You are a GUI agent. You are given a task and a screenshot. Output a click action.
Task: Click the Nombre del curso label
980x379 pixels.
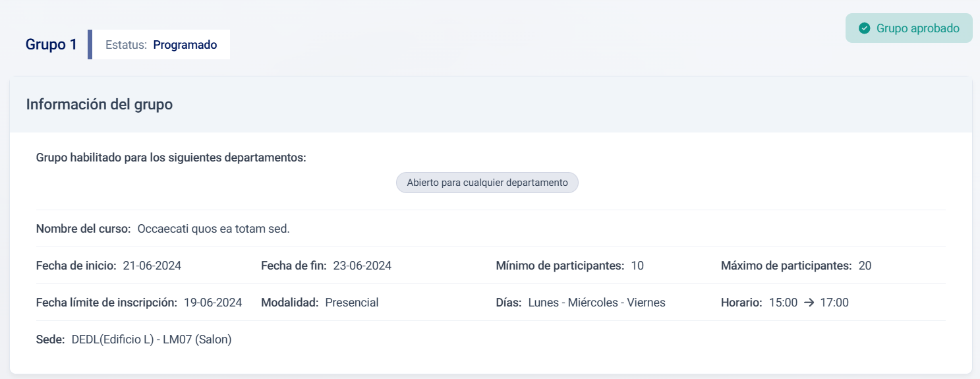83,229
